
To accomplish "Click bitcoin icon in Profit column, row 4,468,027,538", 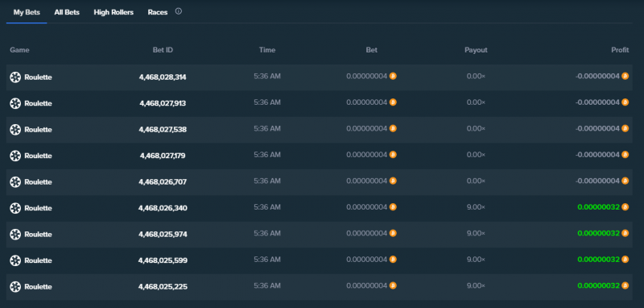I will [x=625, y=128].
